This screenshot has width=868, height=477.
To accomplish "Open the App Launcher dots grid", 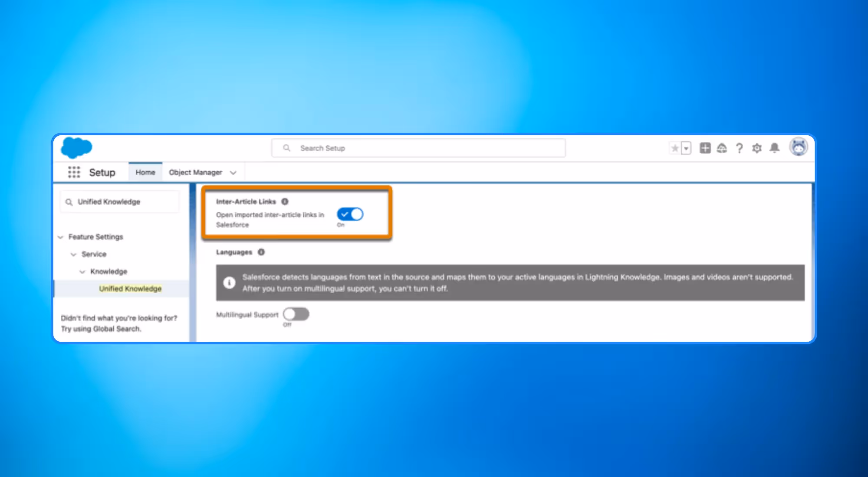I will coord(74,172).
